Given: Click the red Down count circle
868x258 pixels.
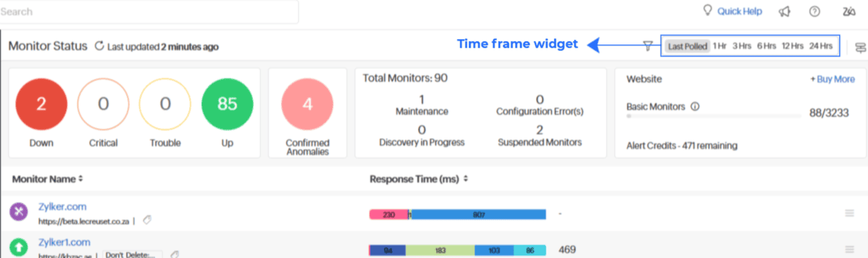Looking at the screenshot, I should point(42,104).
